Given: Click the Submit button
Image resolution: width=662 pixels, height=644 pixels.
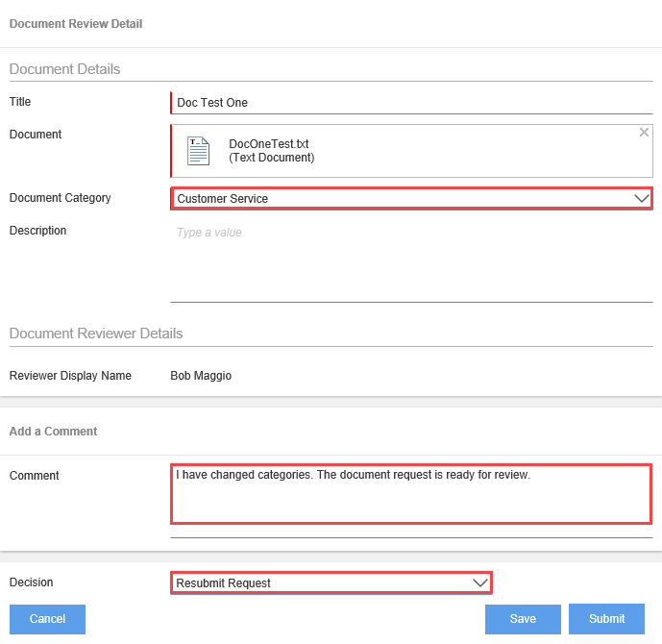Looking at the screenshot, I should pyautogui.click(x=606, y=619).
